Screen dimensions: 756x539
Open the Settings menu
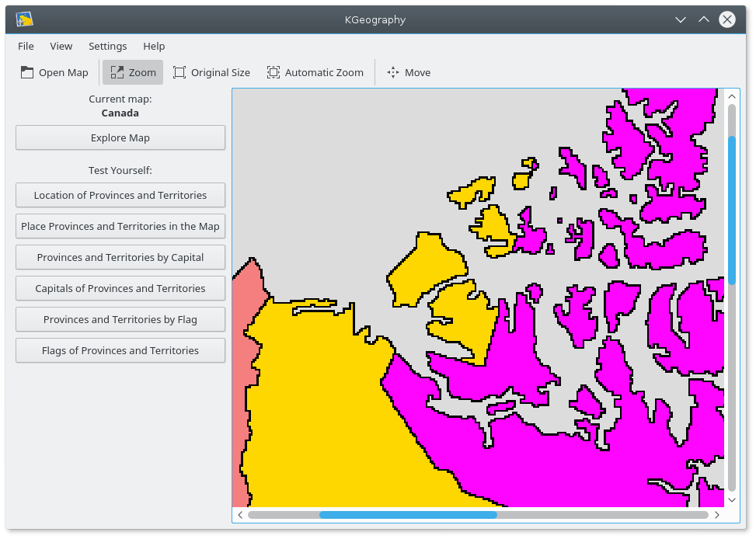pyautogui.click(x=107, y=46)
